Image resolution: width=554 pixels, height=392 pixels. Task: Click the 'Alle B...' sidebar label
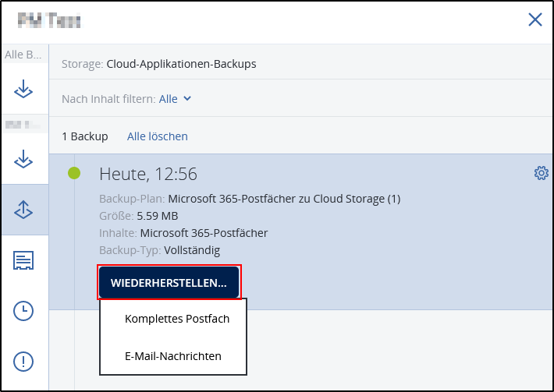coord(24,55)
